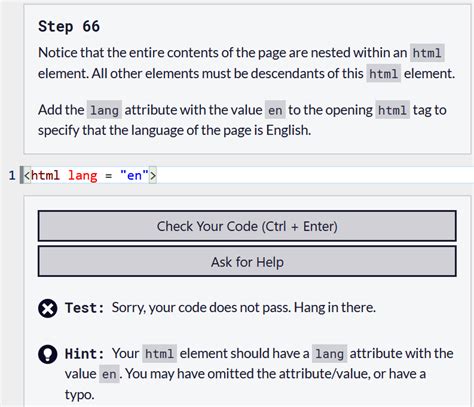Click the "en" value in the code
Screen dimensions: 474x407
coord(134,175)
